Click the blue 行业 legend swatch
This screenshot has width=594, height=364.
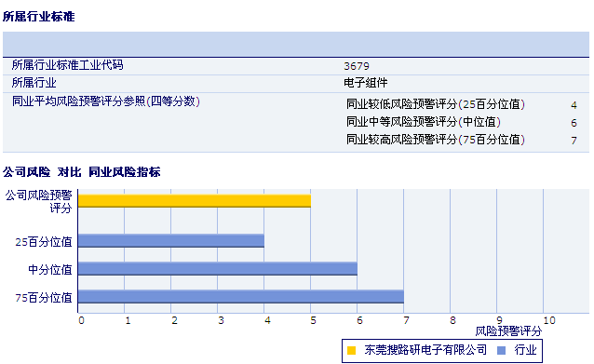[501, 350]
